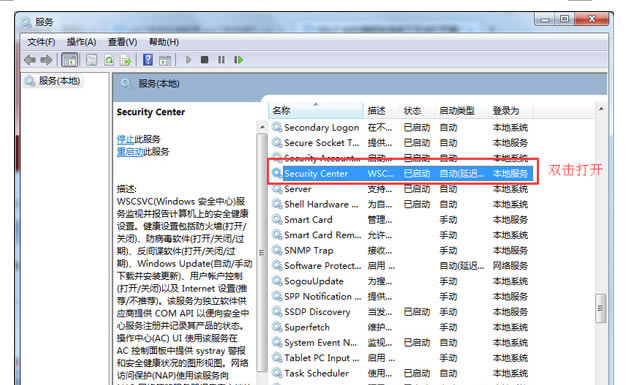Go forward with the toolbar forward arrow
This screenshot has width=633, height=385.
(x=46, y=60)
